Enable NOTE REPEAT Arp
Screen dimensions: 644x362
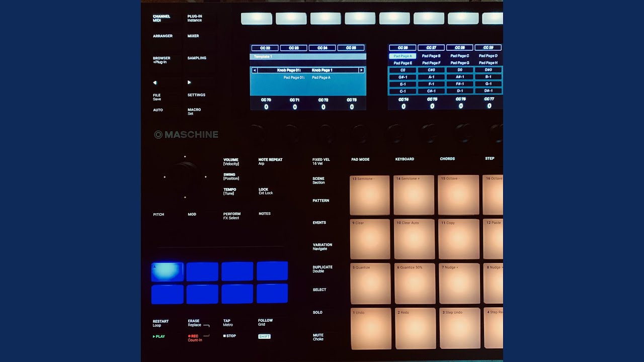[x=270, y=161]
